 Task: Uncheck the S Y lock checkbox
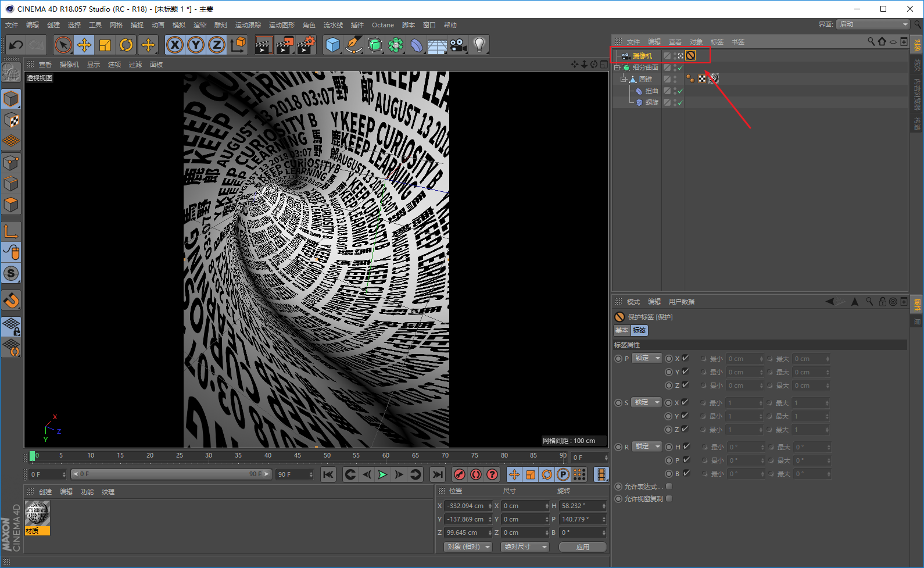point(686,416)
